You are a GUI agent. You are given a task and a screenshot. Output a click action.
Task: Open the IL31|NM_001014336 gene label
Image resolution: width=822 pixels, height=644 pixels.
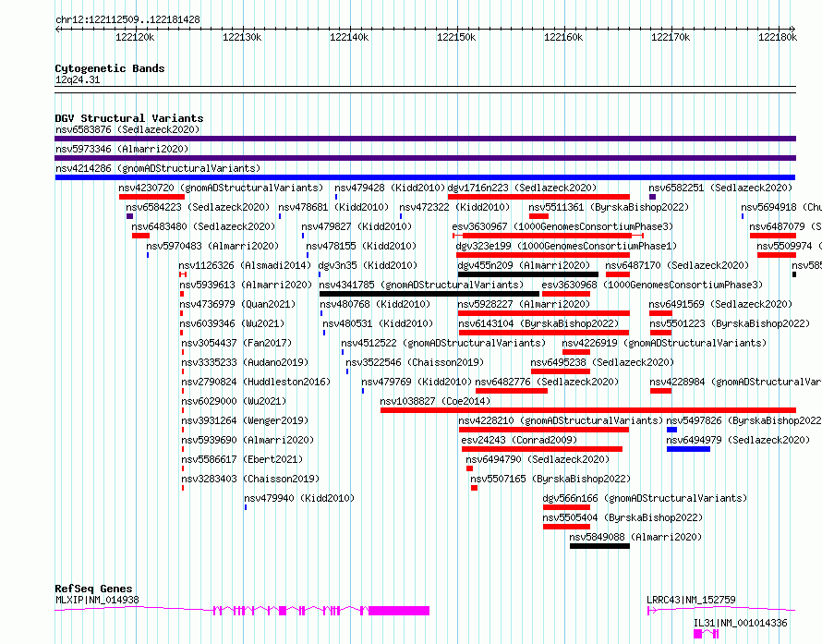pos(740,623)
